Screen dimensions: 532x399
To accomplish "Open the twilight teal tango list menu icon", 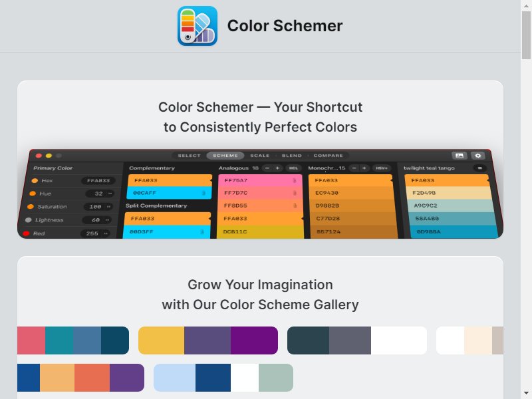I will [x=479, y=168].
